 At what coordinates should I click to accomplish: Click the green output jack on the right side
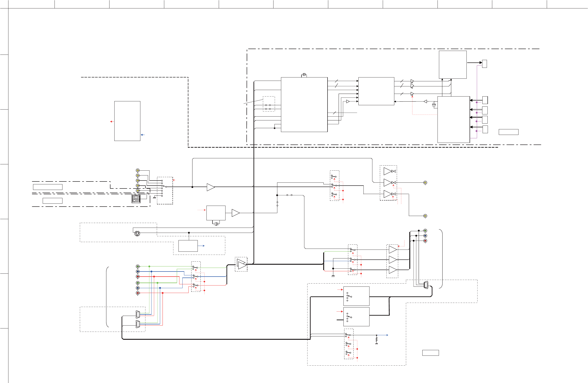425,231
